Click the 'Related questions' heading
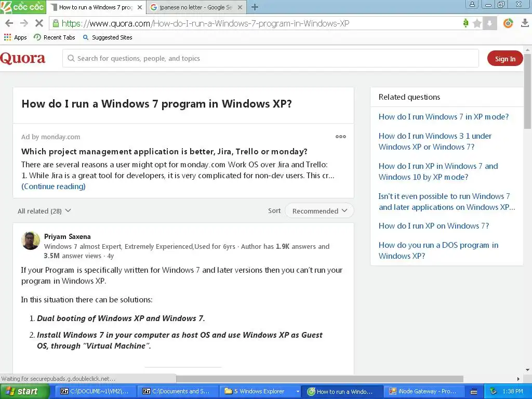 (x=409, y=97)
